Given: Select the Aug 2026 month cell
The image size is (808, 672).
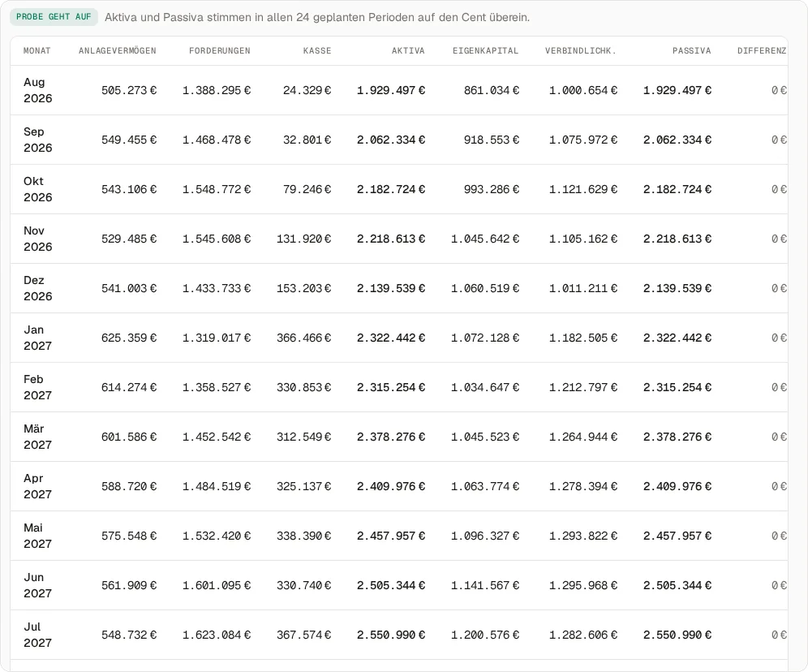Looking at the screenshot, I should (37, 90).
